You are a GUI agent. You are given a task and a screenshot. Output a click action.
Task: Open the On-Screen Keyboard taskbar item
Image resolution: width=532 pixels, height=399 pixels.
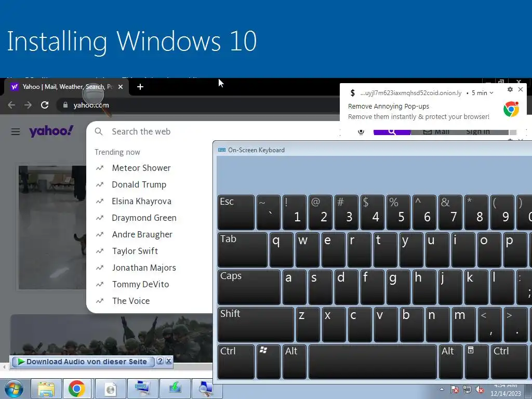pos(142,389)
